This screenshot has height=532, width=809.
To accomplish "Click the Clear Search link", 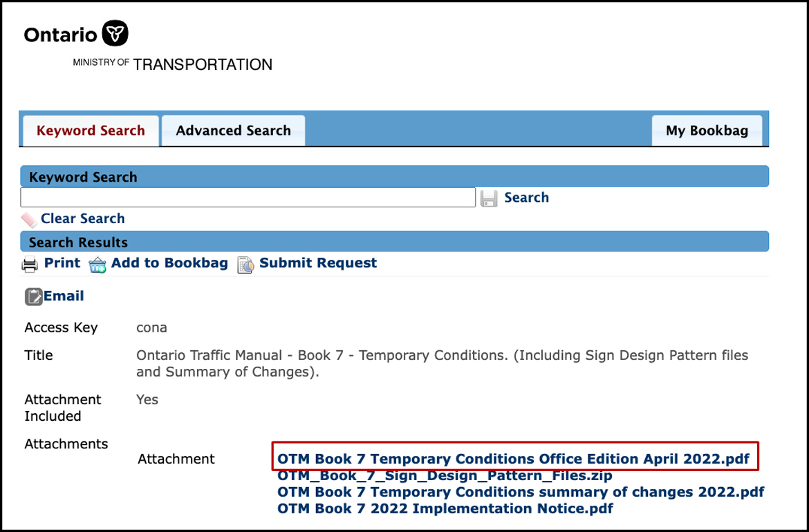I will coord(83,218).
